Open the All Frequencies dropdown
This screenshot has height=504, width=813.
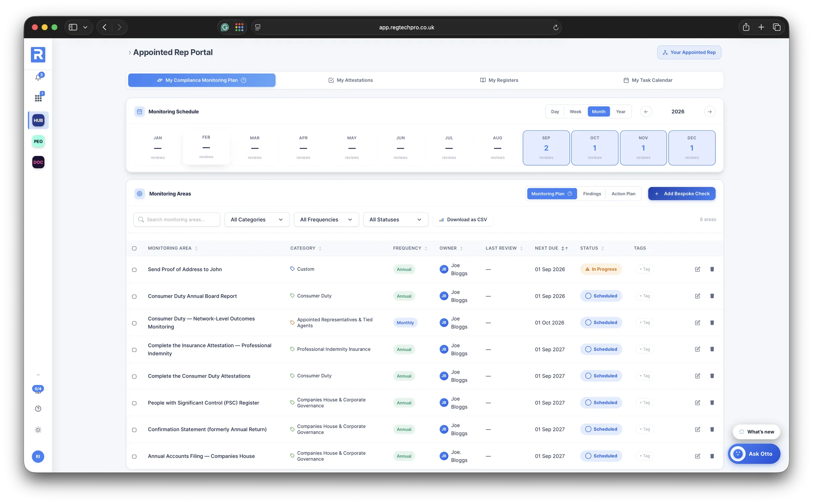[326, 219]
